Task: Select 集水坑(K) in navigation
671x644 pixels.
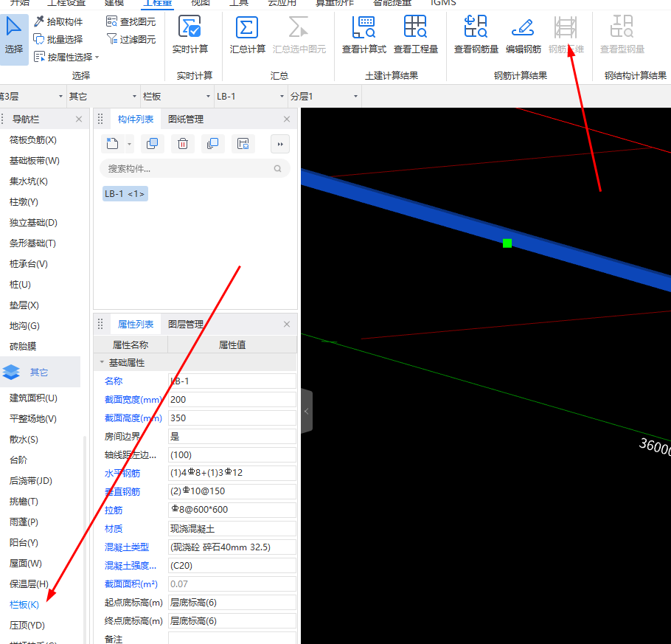Action: (29, 181)
